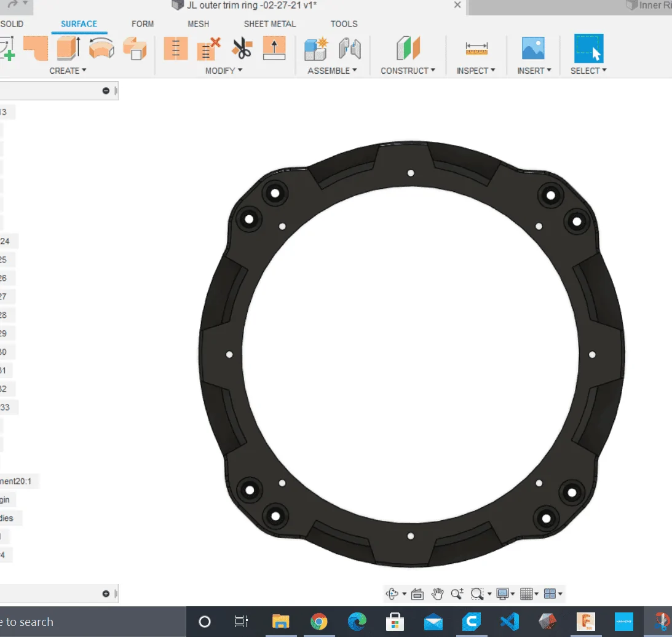Screen dimensions: 672x637
Task: Select the Joint tool in Assemble
Action: tap(350, 49)
